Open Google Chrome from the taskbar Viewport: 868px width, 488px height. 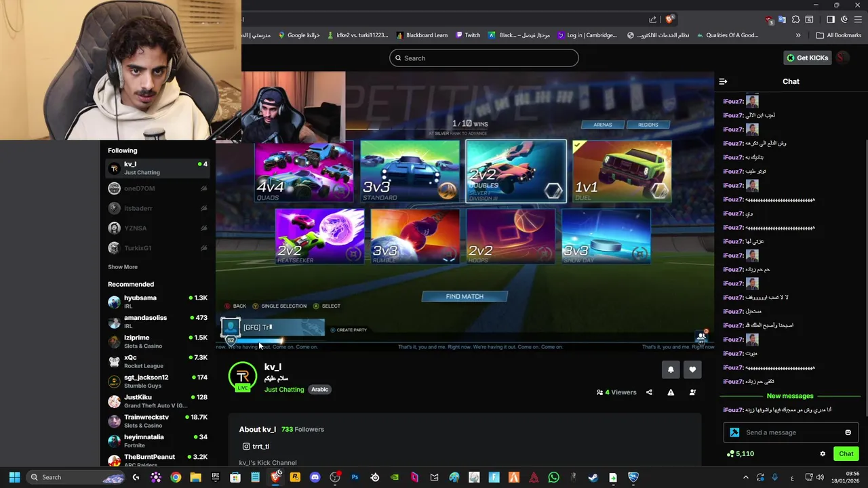[176, 477]
